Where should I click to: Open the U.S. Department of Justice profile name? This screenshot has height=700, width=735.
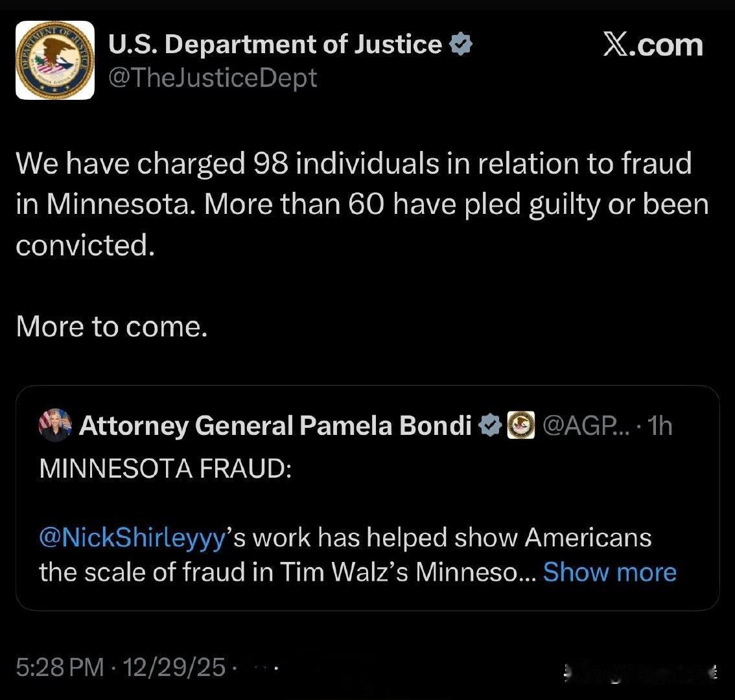click(x=275, y=44)
